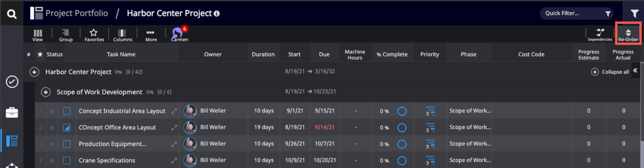Set progress circle for COncept Office Area Layout
Viewport: 644px width, 168px height.
coord(402,127)
